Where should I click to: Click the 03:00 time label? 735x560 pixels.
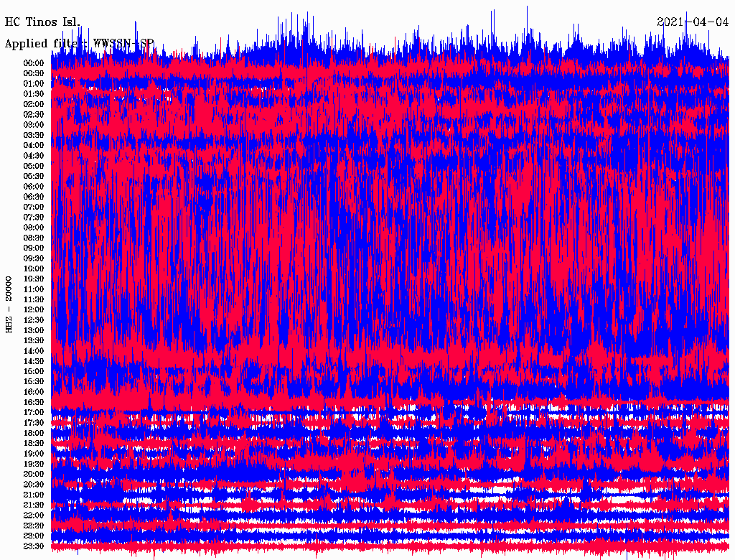34,125
